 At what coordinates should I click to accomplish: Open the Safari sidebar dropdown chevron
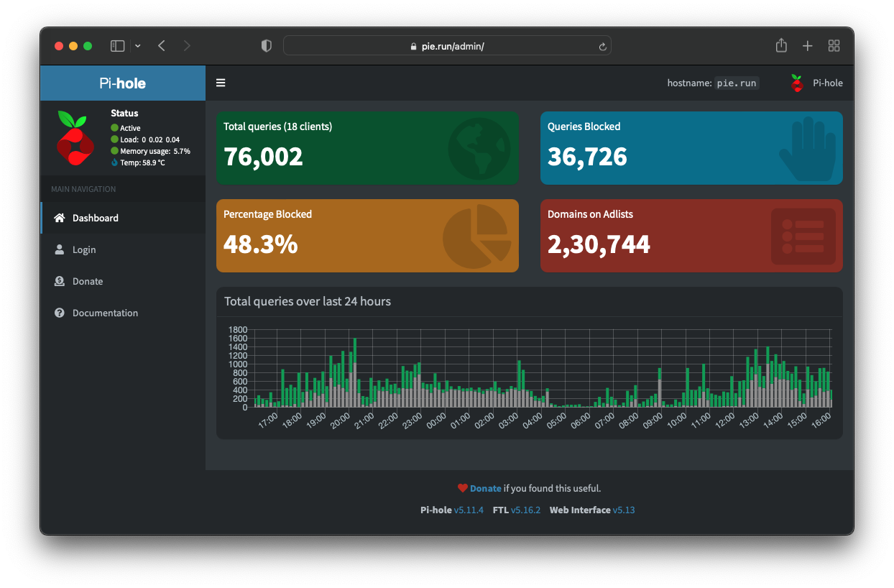pyautogui.click(x=138, y=46)
